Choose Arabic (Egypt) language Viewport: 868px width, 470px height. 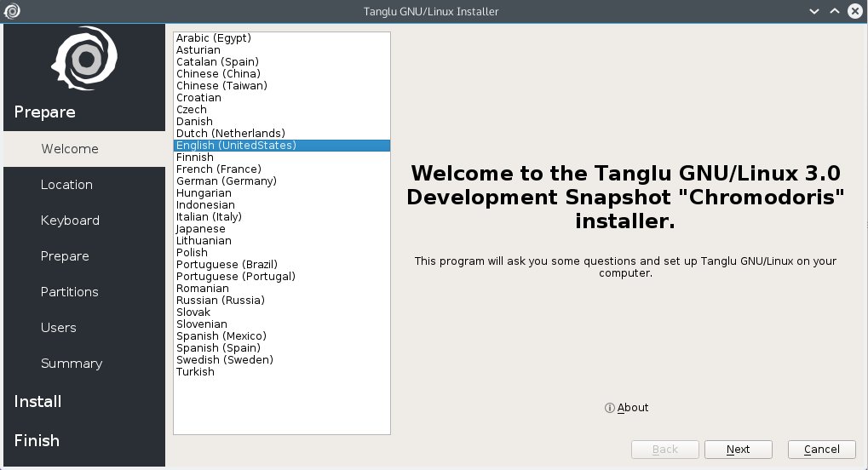(282, 38)
